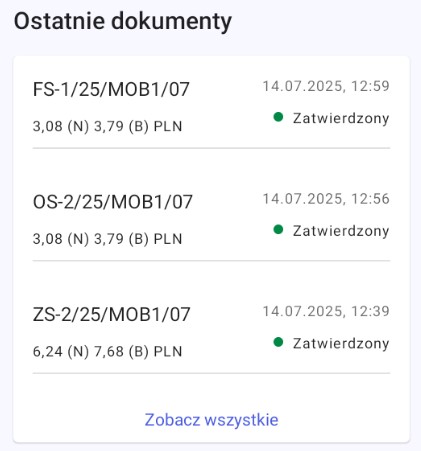Click the Ostatnie dokumenty heading
Viewport: 421px width, 451px height.
coord(123,22)
